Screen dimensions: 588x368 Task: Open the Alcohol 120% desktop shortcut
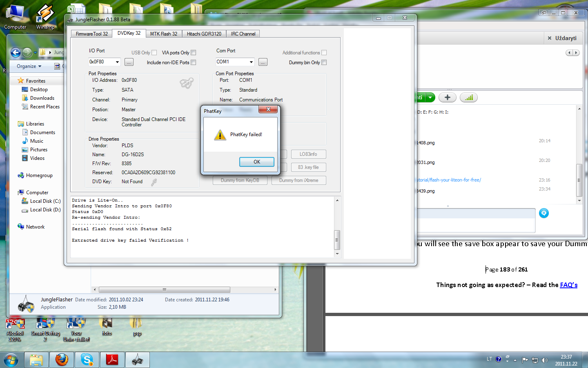click(x=15, y=330)
